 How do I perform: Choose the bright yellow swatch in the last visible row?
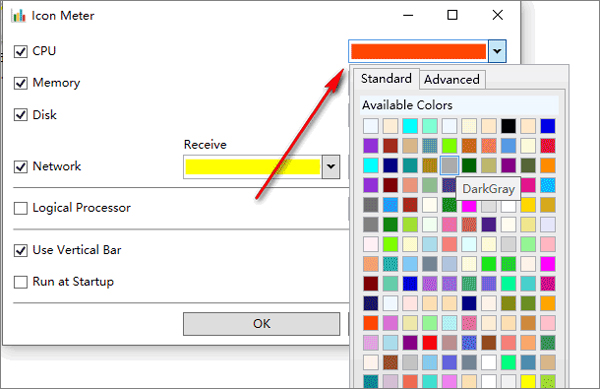tap(528, 381)
